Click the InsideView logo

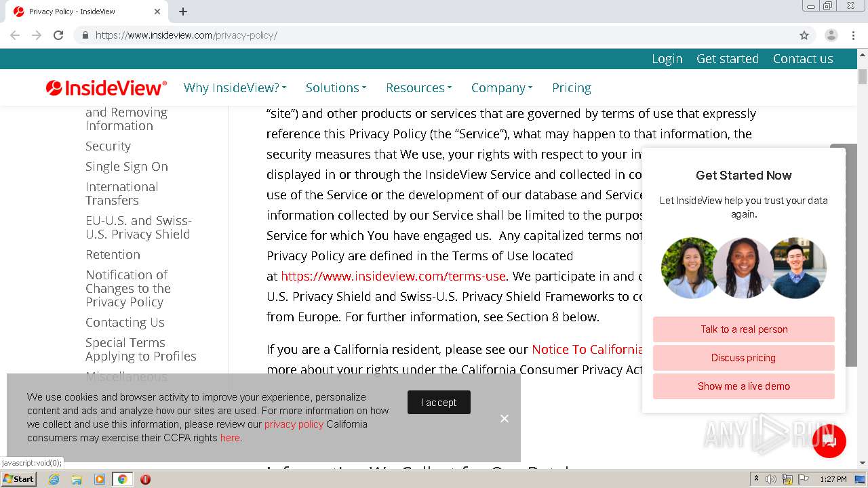click(106, 87)
